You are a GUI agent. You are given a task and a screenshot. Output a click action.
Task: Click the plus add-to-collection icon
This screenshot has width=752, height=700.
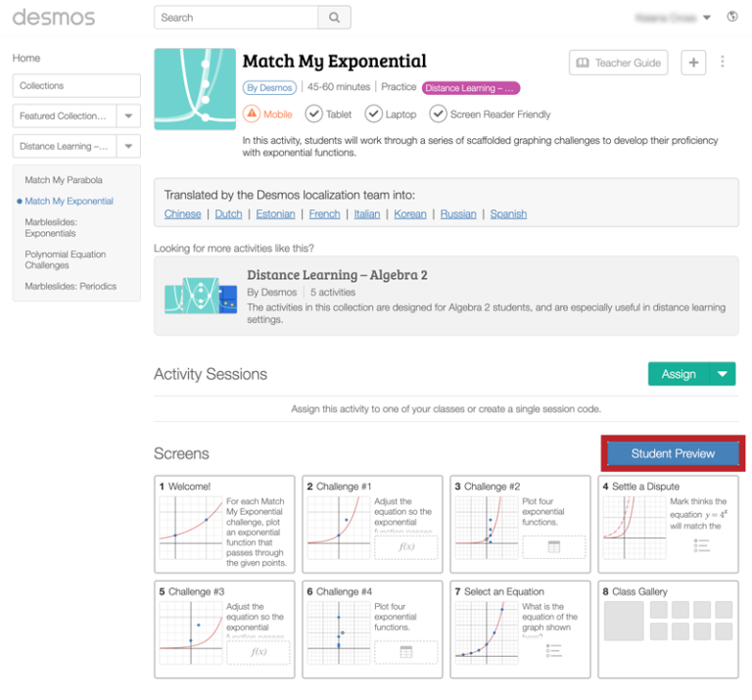click(693, 63)
